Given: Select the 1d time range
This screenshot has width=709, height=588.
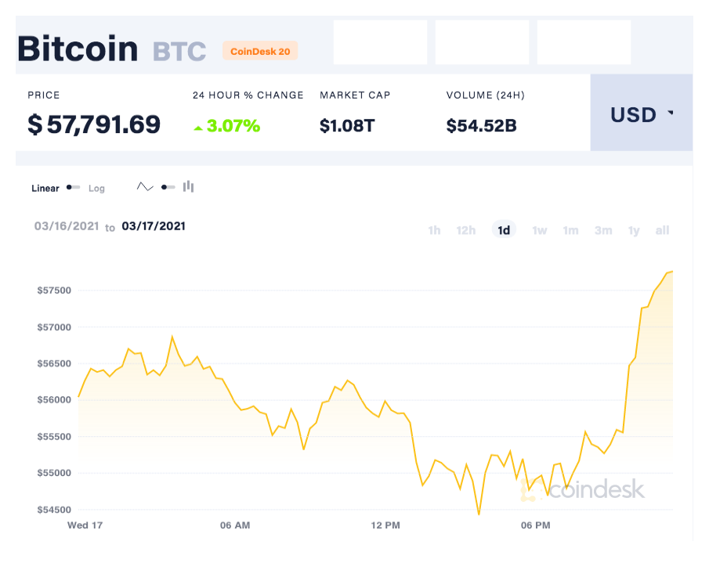Looking at the screenshot, I should [504, 230].
